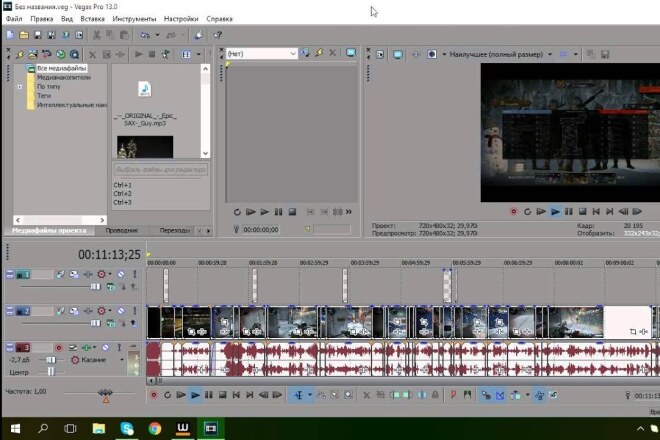Screen dimensions: 660x440
Task: Click the external monitor icon in trimmer
Action: tap(351, 53)
